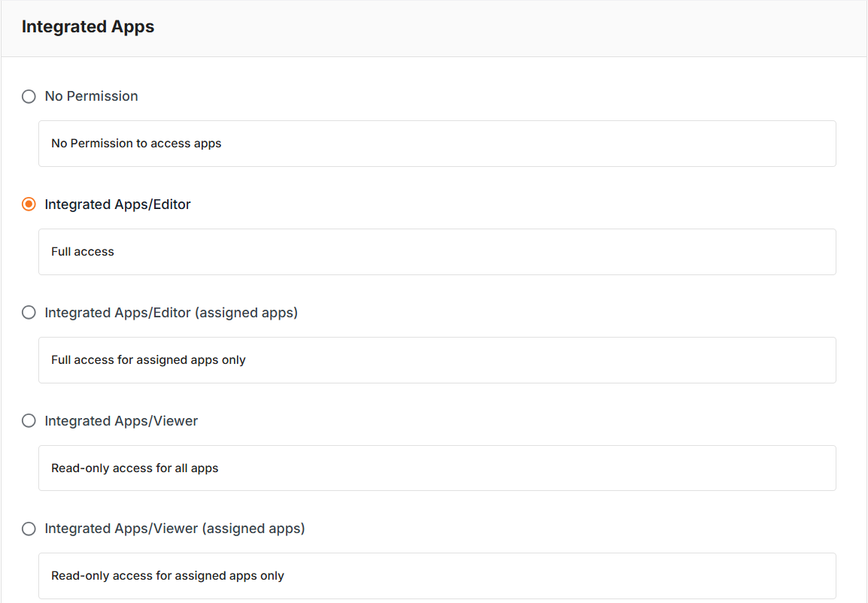Click the words 'Read-only access for all apps'

(x=135, y=468)
